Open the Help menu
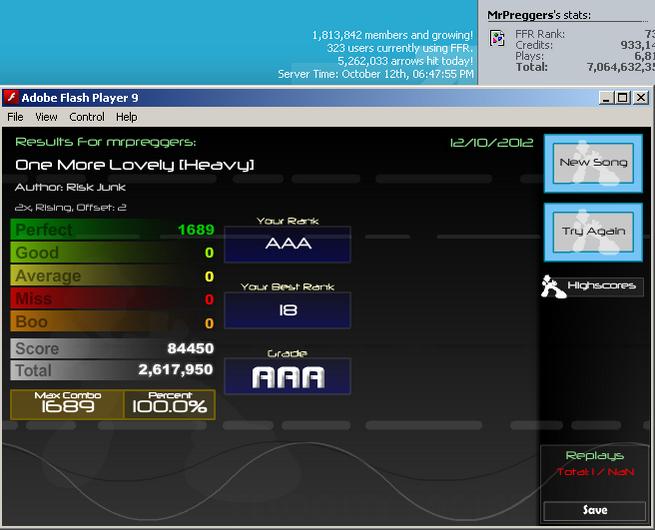Image resolution: width=655 pixels, height=530 pixels. pyautogui.click(x=127, y=117)
